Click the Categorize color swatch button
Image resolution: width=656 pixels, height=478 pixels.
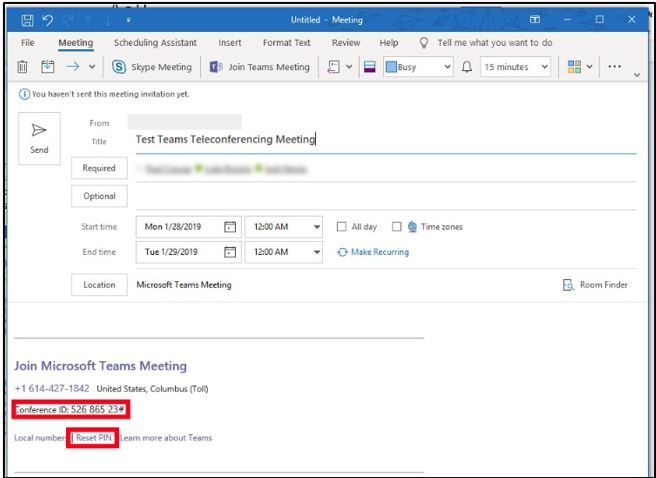(x=368, y=67)
